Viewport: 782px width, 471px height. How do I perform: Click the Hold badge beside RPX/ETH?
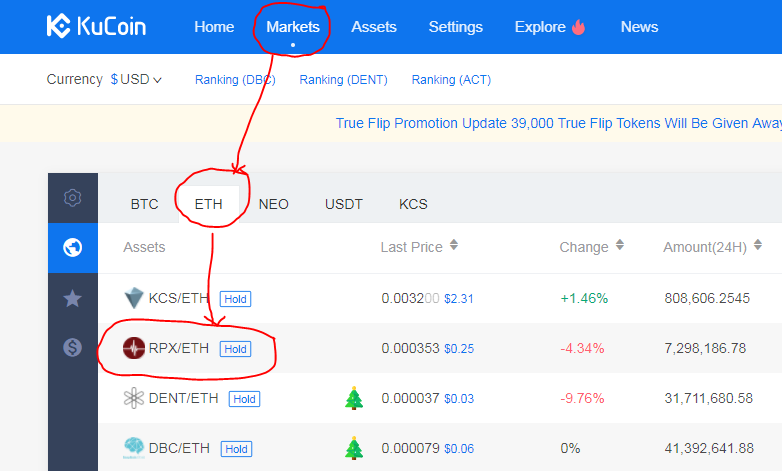235,349
